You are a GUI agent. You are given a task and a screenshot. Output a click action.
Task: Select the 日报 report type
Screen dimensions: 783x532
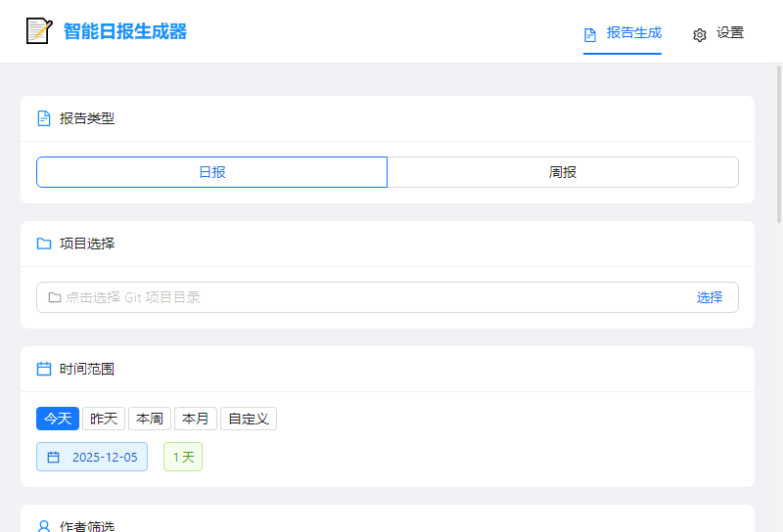point(212,172)
